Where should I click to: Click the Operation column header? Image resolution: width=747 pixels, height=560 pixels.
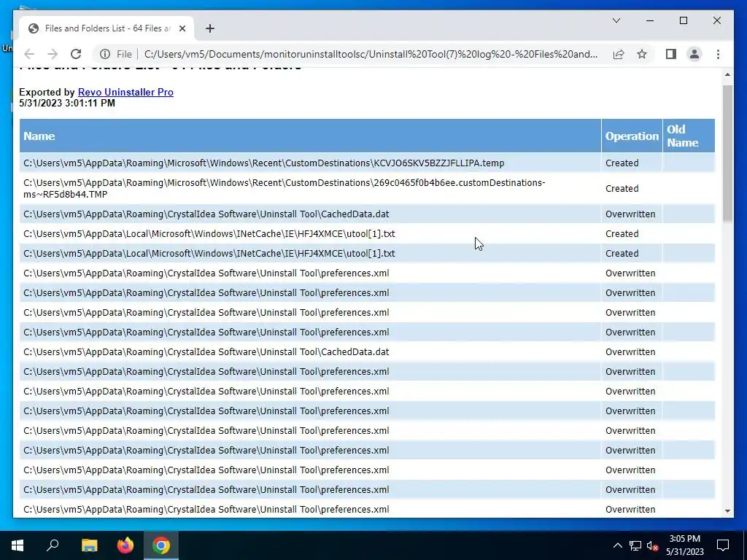coord(632,136)
